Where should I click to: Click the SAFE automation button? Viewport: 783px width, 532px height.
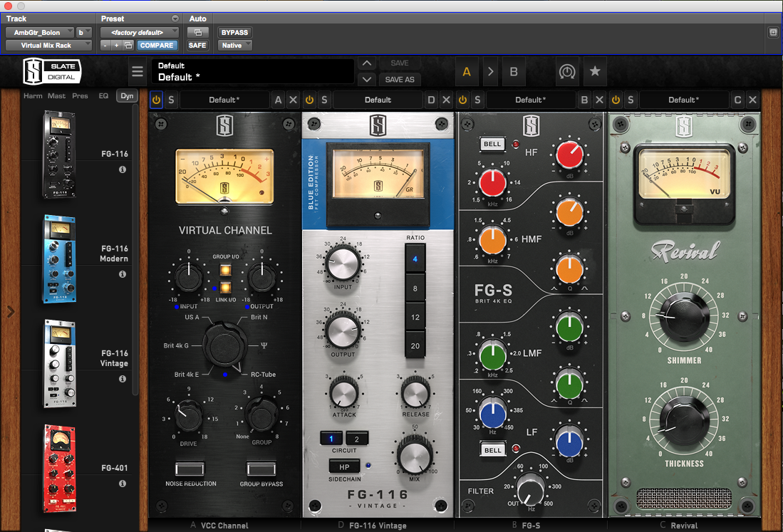pyautogui.click(x=197, y=46)
